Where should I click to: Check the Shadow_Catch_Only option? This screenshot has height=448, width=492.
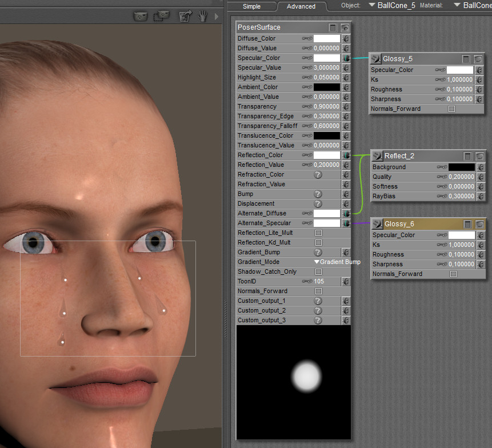(318, 272)
